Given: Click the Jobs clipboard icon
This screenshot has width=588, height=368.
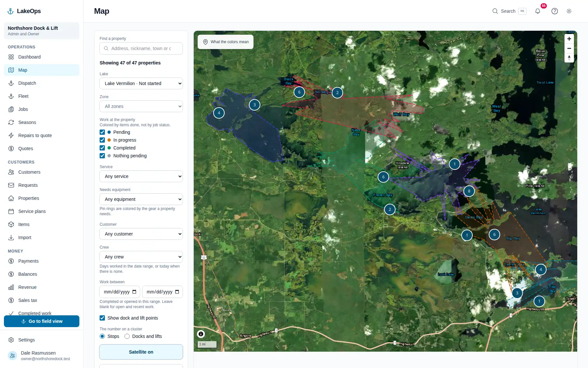Looking at the screenshot, I should (x=11, y=109).
